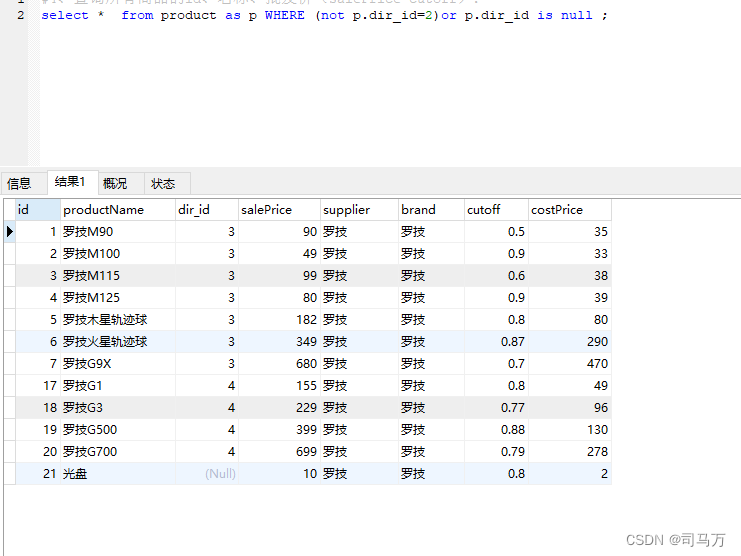Click the supplier column header
The width and height of the screenshot is (741, 556).
tap(359, 210)
